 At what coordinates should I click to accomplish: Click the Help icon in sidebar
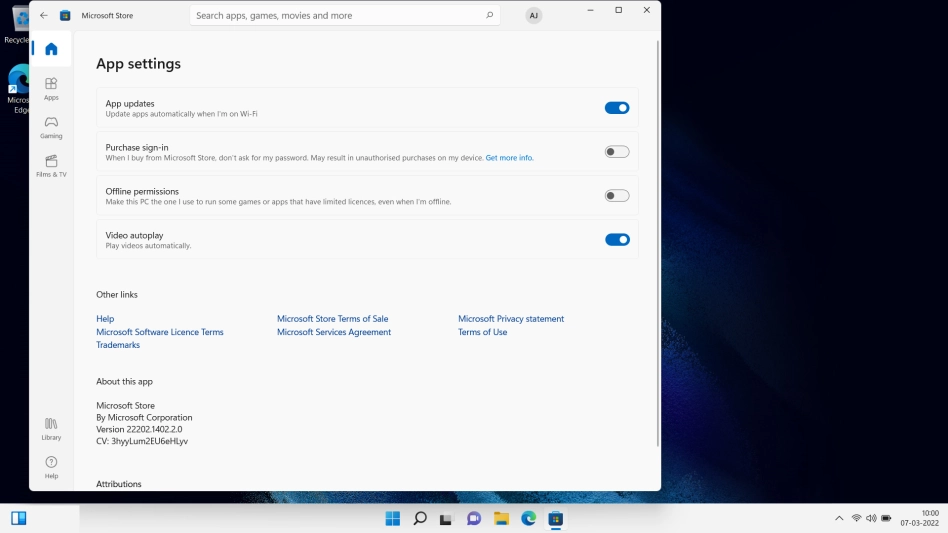(51, 467)
